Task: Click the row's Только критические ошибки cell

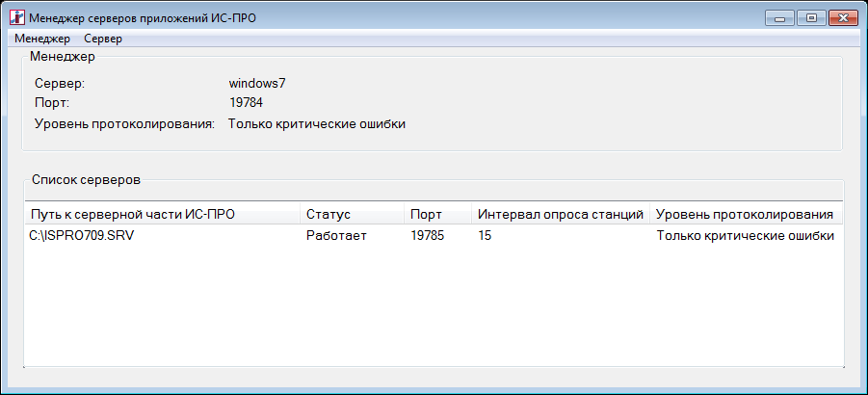Action: (x=746, y=236)
